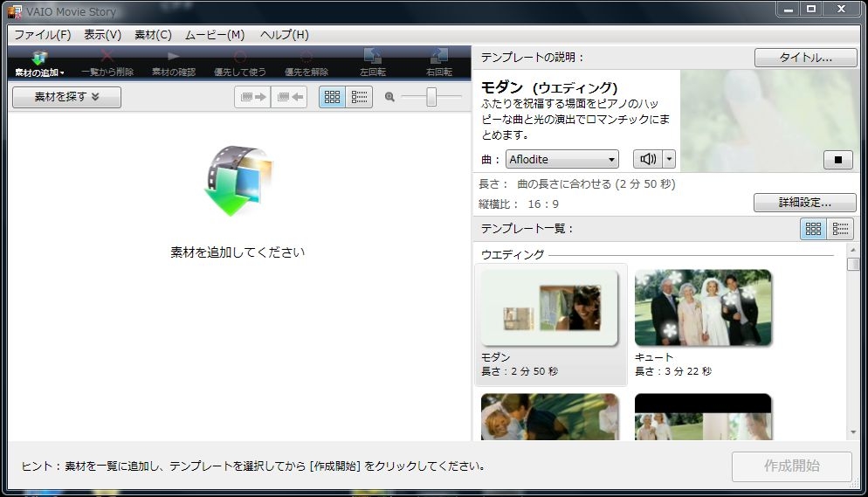
Task: Open the Aflodite song dropdown
Action: tap(561, 159)
